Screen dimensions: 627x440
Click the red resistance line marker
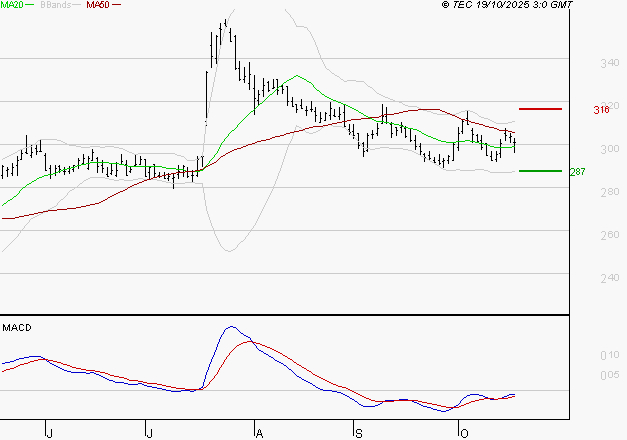click(x=539, y=108)
